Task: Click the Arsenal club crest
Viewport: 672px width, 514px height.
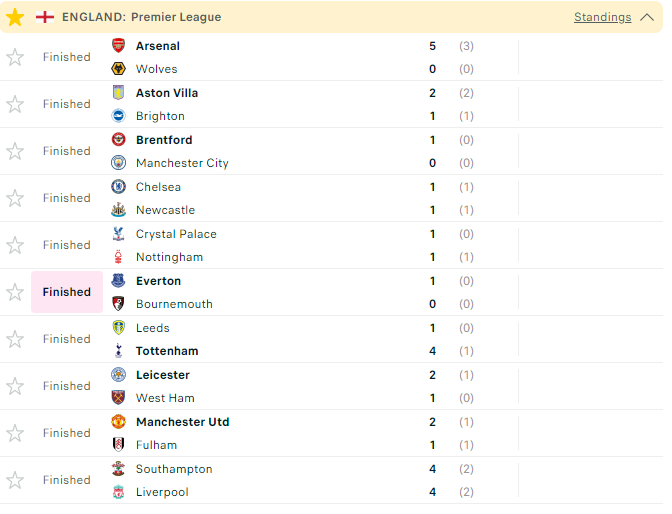Action: coord(118,45)
